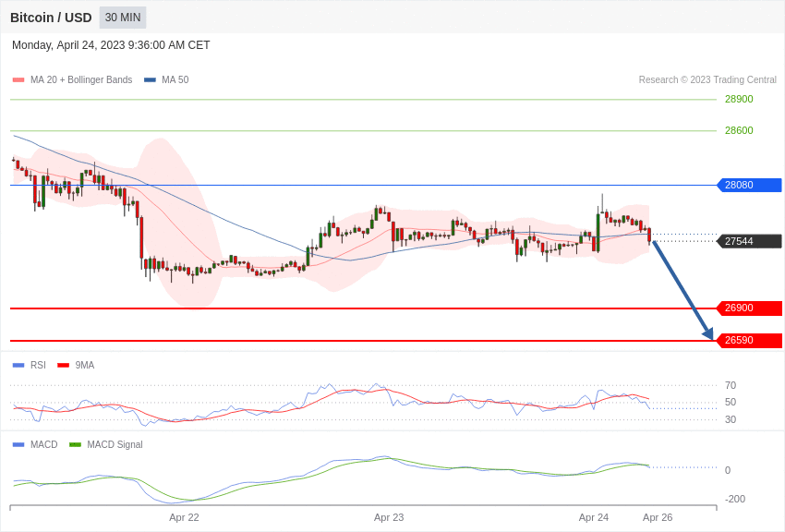Click the Apr 22 time axis label
785x532 pixels.
click(x=184, y=517)
